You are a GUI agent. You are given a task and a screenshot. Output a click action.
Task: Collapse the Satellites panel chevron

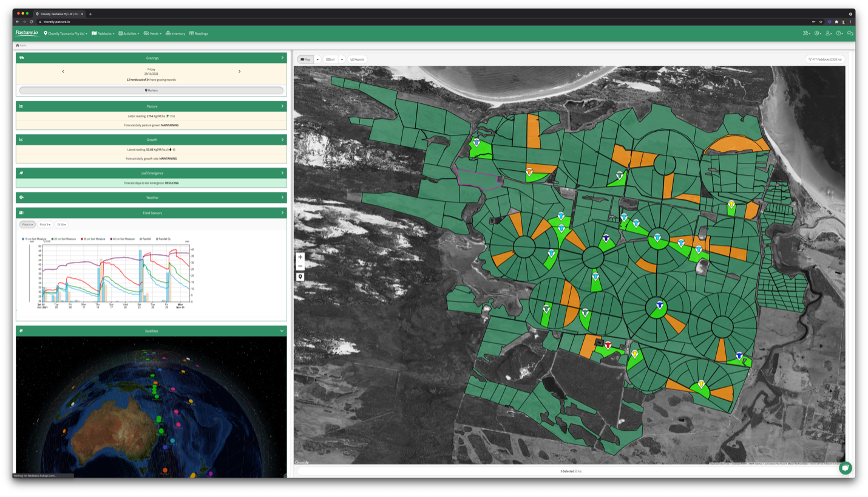pyautogui.click(x=282, y=331)
